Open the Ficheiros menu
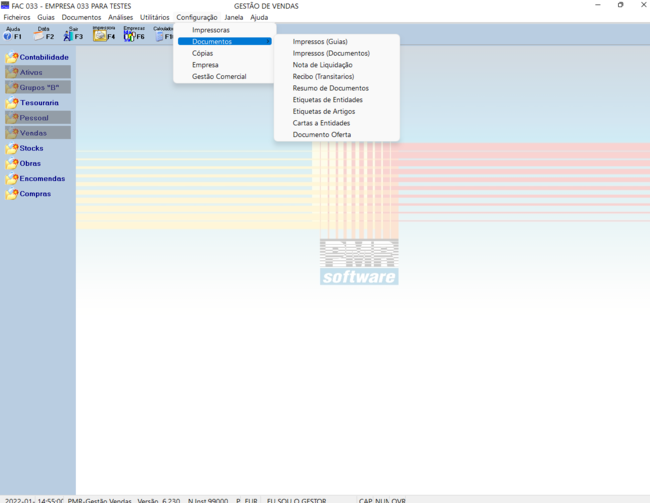650x503 pixels. [x=17, y=17]
